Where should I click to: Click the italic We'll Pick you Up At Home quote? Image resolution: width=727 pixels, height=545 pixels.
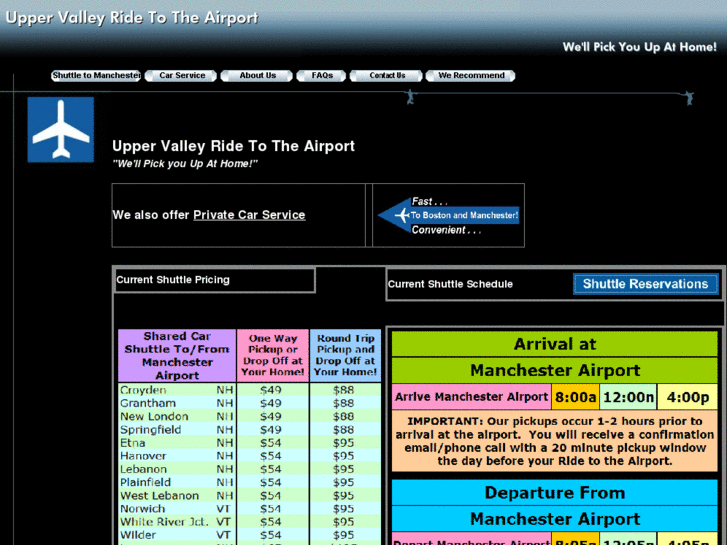(x=185, y=164)
